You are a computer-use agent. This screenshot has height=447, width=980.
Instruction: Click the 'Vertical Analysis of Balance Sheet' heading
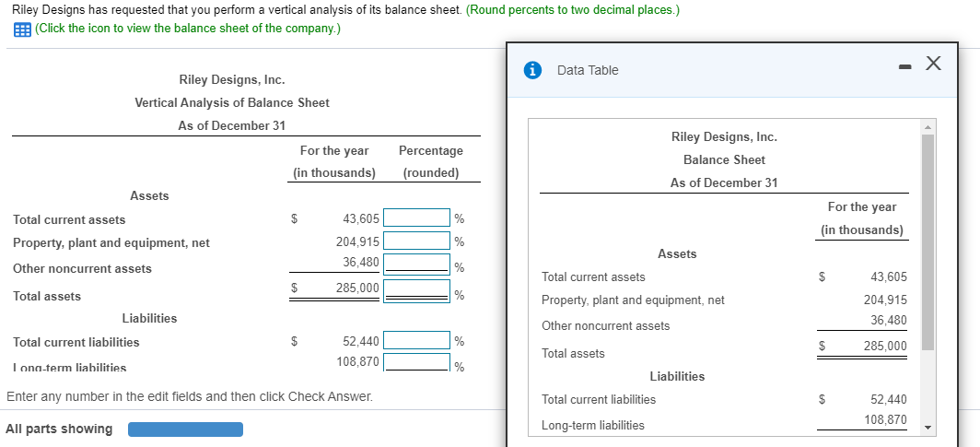point(232,102)
